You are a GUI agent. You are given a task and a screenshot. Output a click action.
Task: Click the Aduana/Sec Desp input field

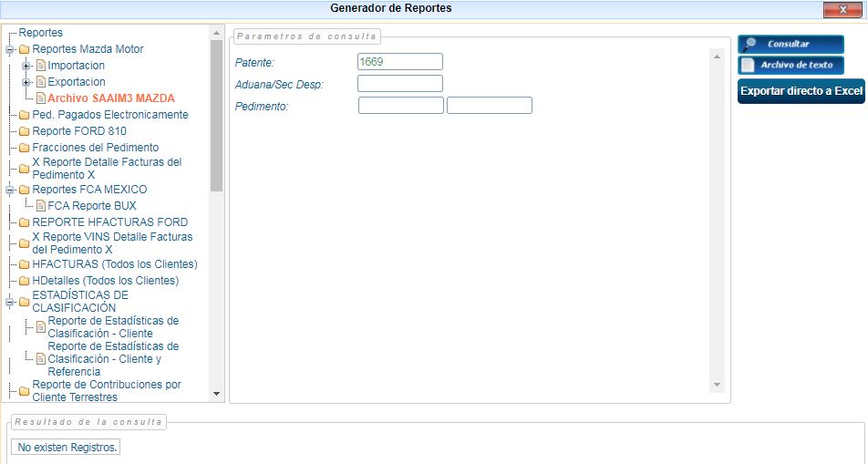point(399,84)
